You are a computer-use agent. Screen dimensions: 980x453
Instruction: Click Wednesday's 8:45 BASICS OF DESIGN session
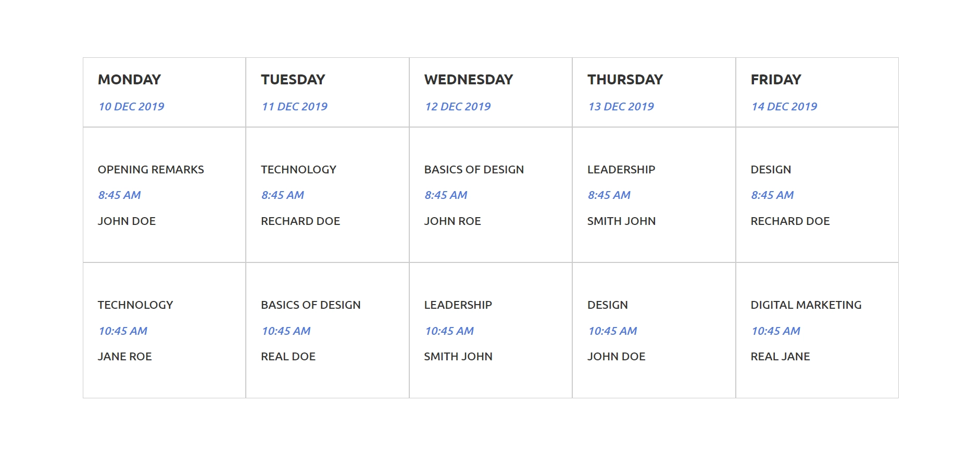[474, 169]
